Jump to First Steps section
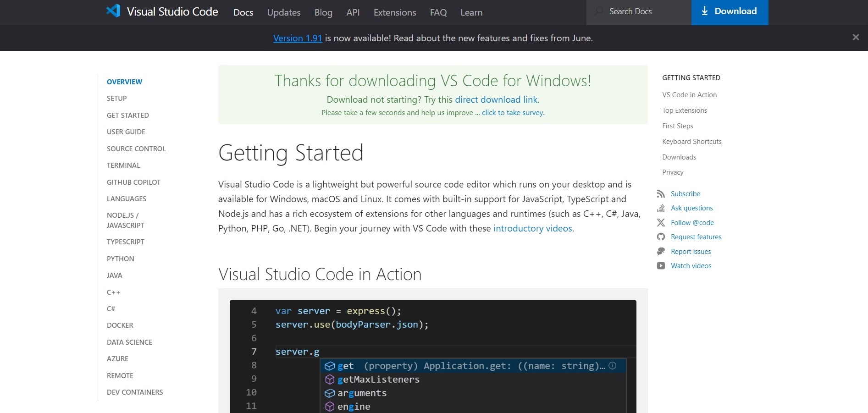Screen dimensions: 868x413 pyautogui.click(x=678, y=126)
